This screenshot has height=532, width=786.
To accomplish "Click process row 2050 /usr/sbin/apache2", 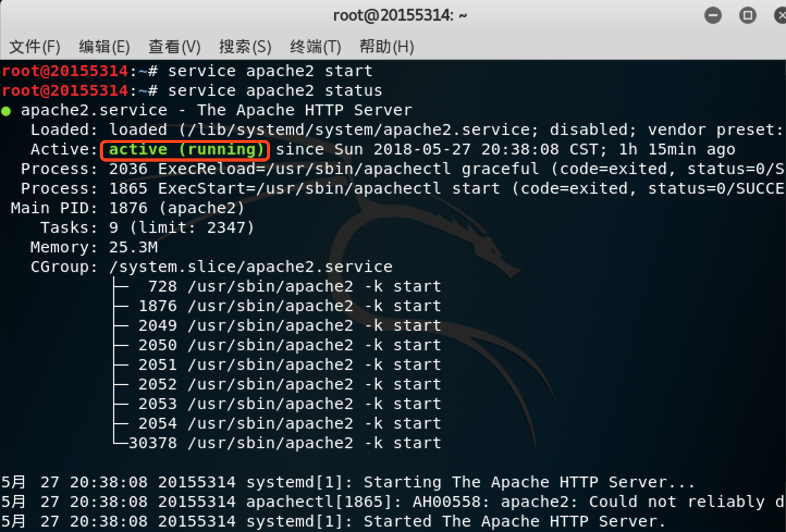I will point(290,345).
